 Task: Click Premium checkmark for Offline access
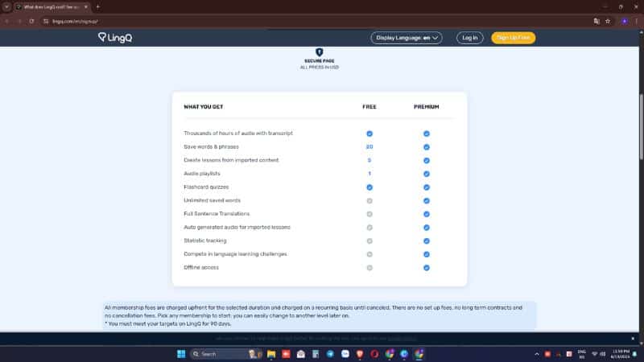[x=427, y=267]
